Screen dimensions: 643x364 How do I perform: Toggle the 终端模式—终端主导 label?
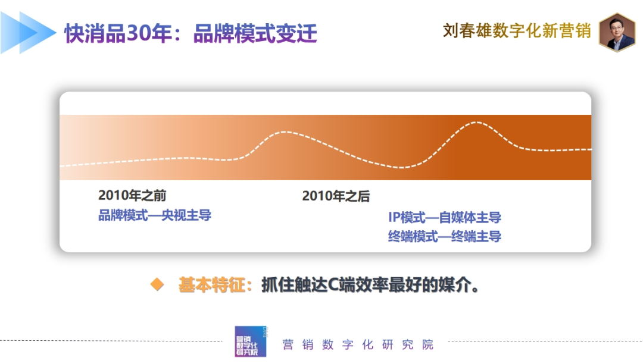pyautogui.click(x=445, y=236)
